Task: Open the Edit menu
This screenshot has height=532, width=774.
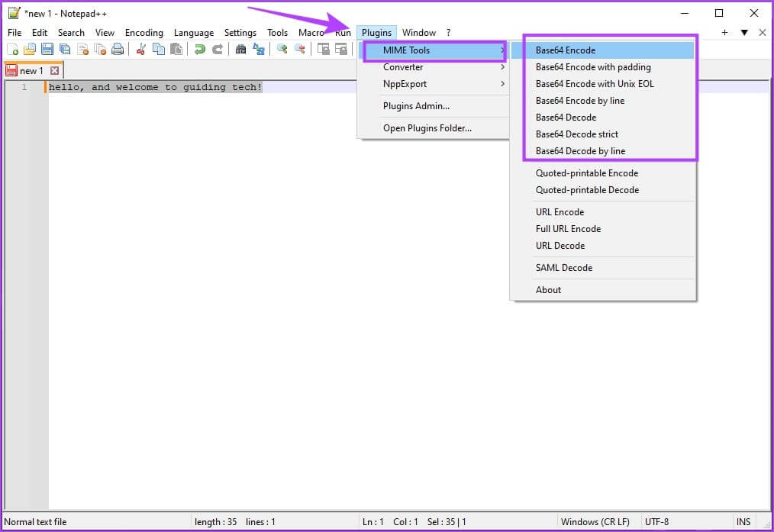Action: (x=40, y=33)
